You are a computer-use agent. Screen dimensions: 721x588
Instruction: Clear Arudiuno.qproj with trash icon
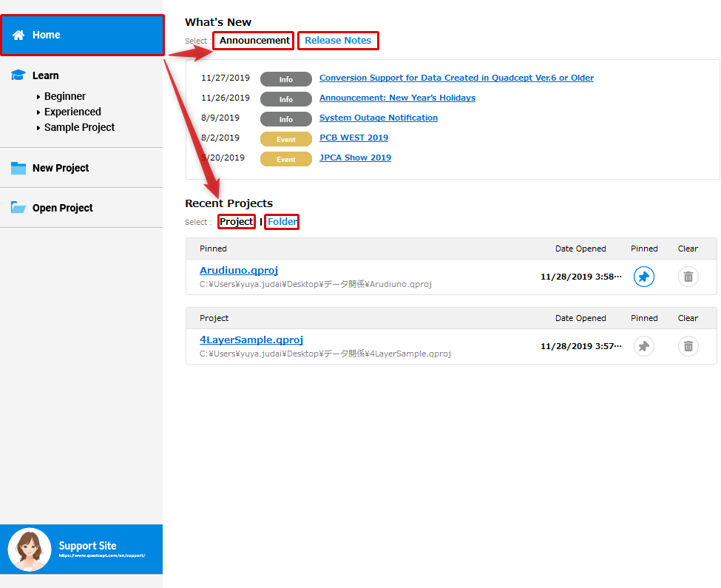click(x=688, y=277)
